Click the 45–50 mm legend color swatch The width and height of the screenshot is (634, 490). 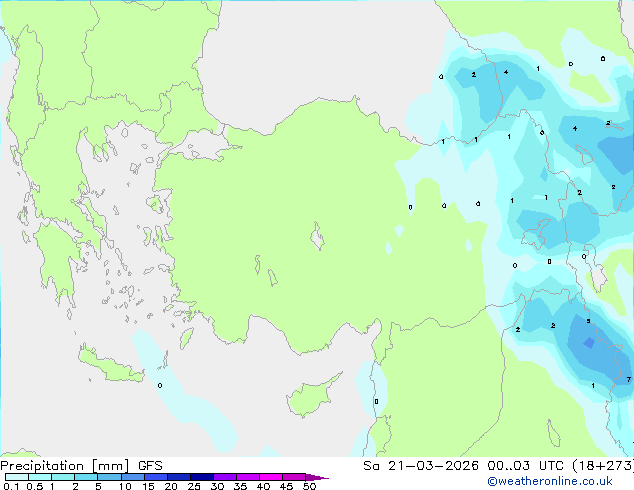click(x=294, y=477)
